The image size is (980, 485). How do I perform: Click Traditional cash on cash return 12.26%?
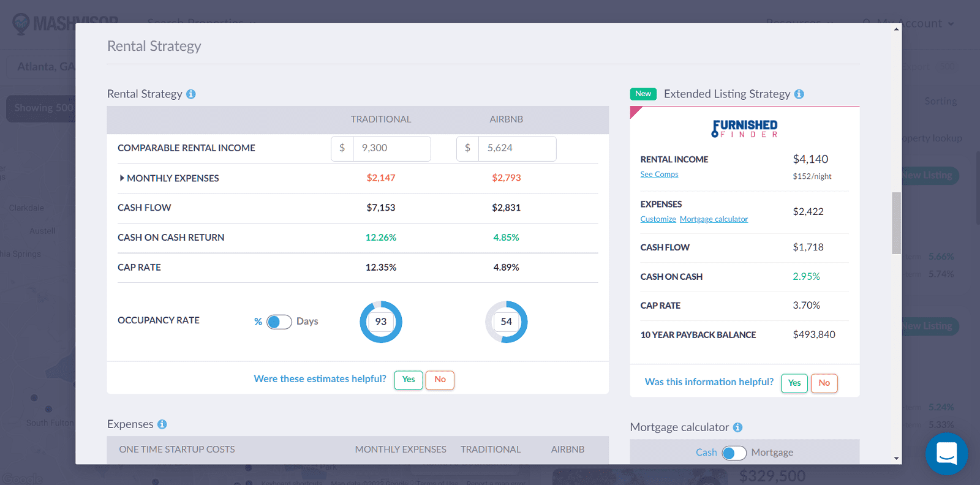point(381,238)
